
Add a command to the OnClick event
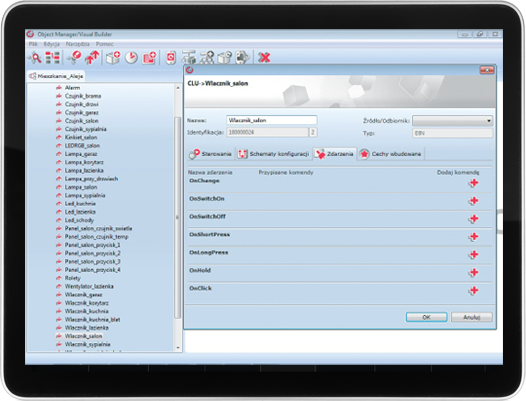pos(474,291)
